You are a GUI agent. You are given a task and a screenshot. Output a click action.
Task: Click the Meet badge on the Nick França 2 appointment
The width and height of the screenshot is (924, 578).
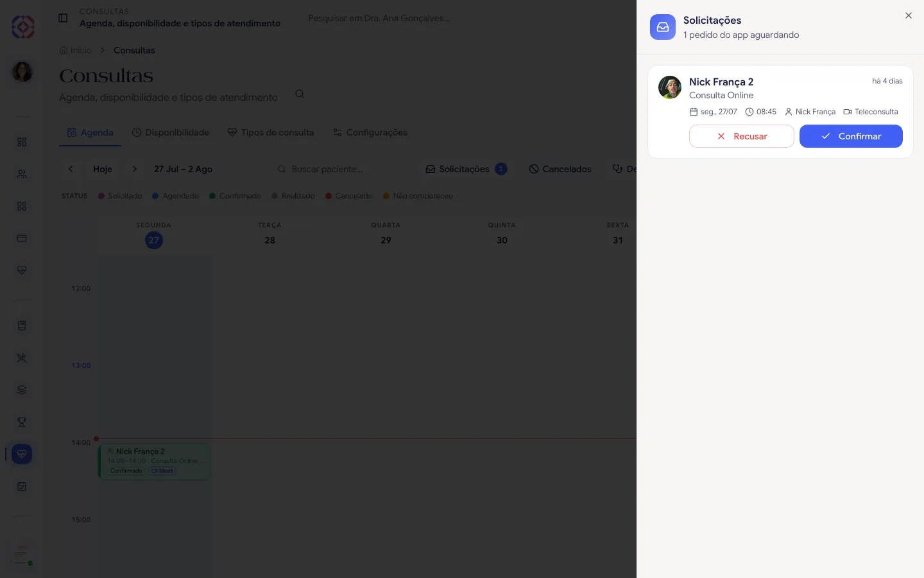point(162,471)
